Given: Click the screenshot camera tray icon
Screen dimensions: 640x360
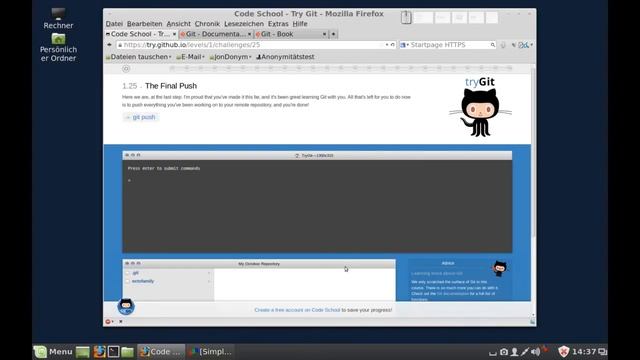Looking at the screenshot, I should coord(504,352).
